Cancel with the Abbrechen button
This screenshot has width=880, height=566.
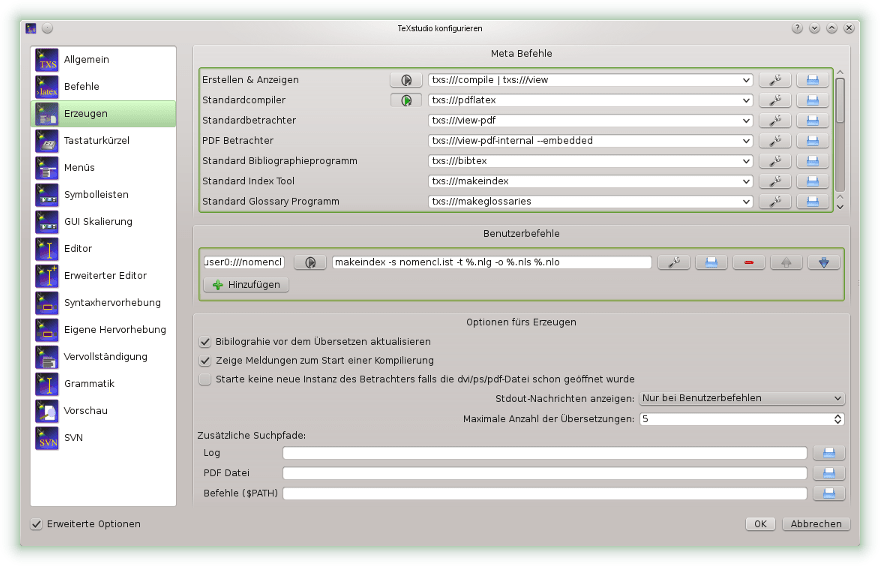tap(816, 524)
